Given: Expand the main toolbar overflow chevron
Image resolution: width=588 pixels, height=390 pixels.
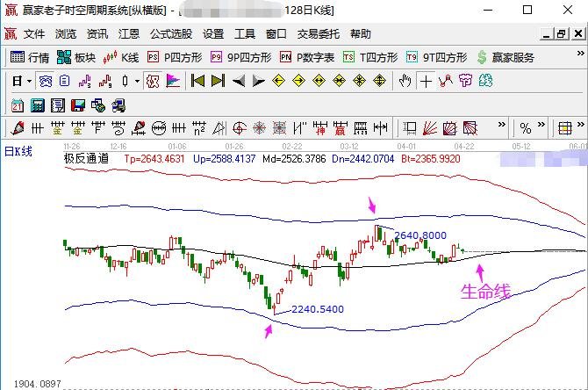Looking at the screenshot, I should pyautogui.click(x=580, y=54).
